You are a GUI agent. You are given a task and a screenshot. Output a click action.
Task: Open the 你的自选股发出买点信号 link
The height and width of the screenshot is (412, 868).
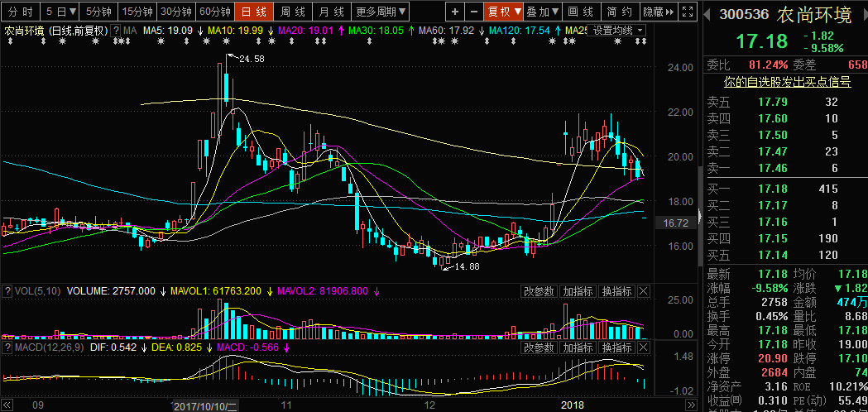click(x=787, y=82)
